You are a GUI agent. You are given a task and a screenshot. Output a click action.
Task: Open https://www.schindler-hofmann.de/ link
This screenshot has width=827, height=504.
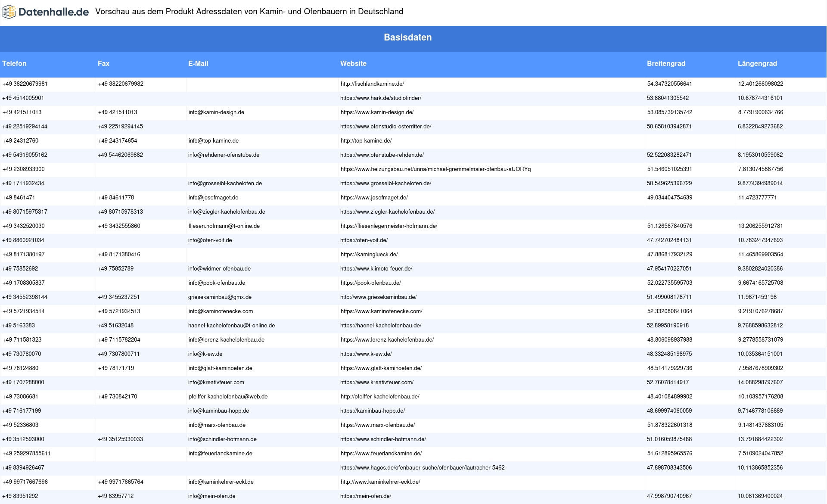[x=383, y=439]
